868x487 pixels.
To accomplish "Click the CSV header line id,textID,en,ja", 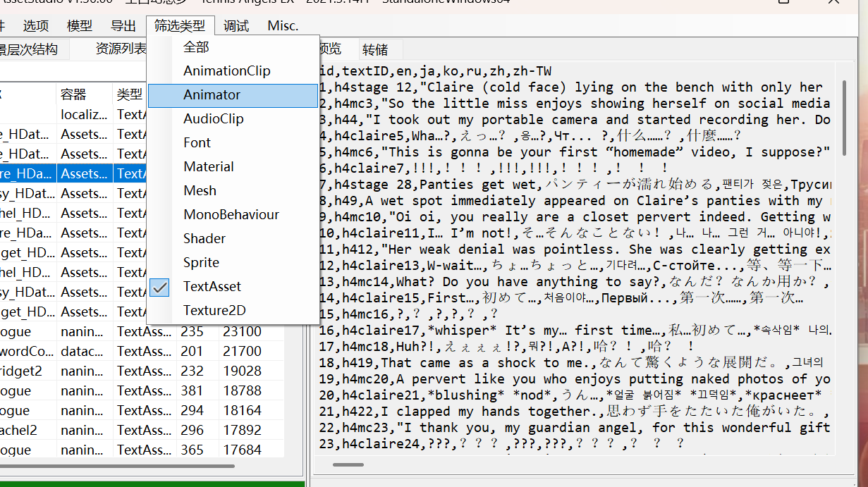I will point(435,71).
